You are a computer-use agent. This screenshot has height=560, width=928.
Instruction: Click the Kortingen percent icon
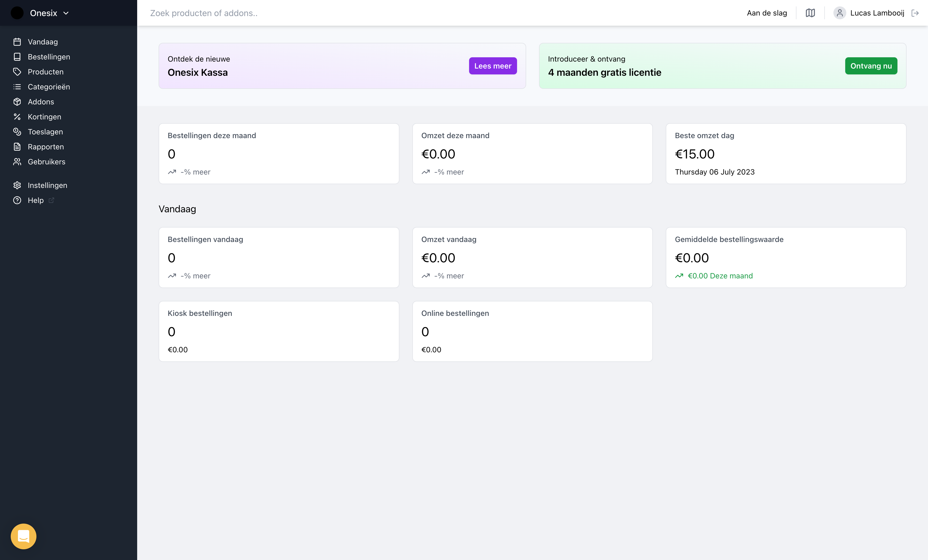[x=17, y=117]
